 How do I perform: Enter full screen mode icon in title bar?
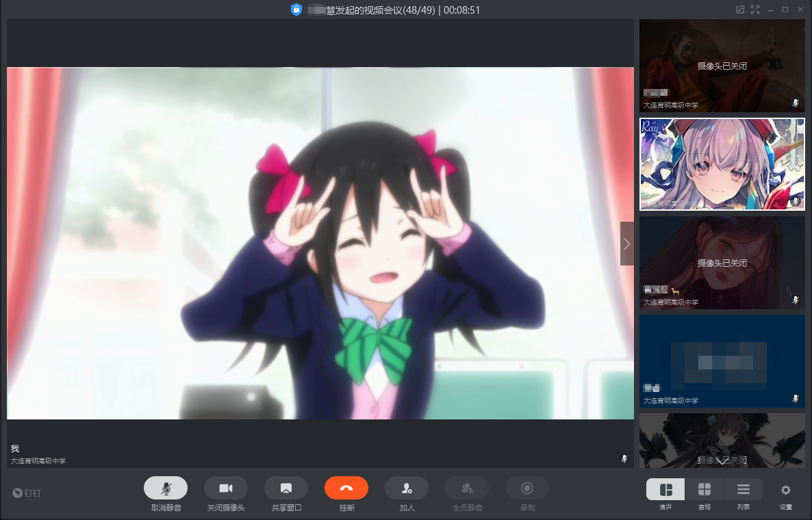pos(755,10)
